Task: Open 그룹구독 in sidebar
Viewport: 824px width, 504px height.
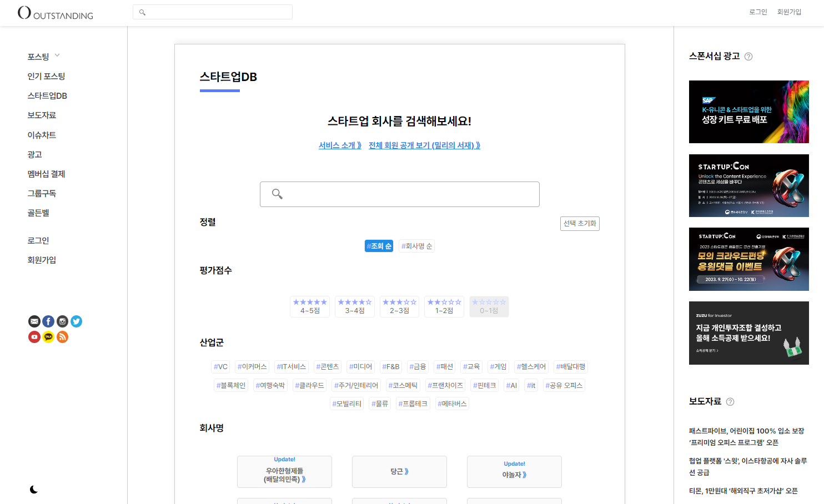Action: [42, 194]
